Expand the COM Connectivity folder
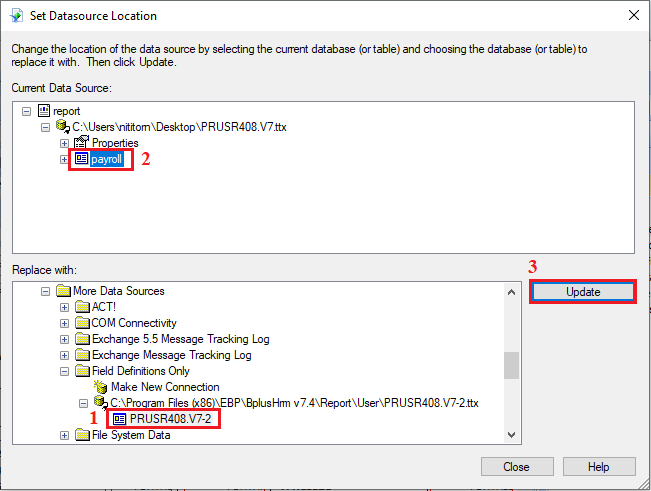The image size is (651, 491). point(64,323)
